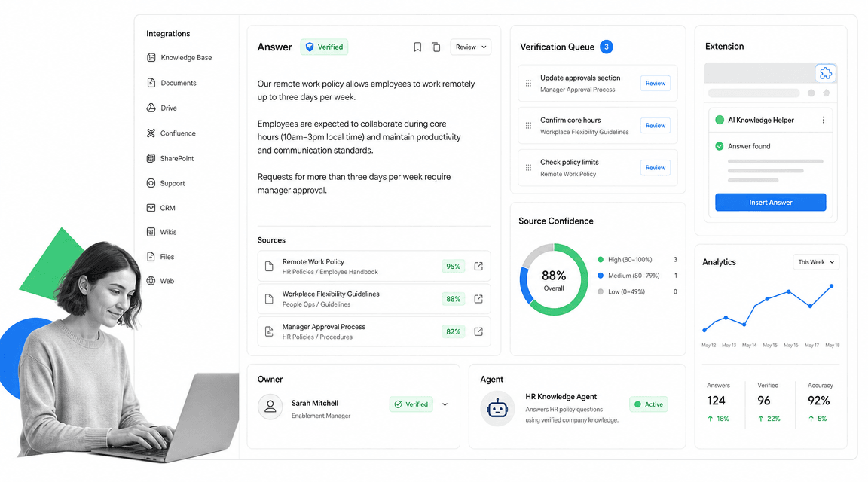Review the Confirm core hours item

coord(655,126)
